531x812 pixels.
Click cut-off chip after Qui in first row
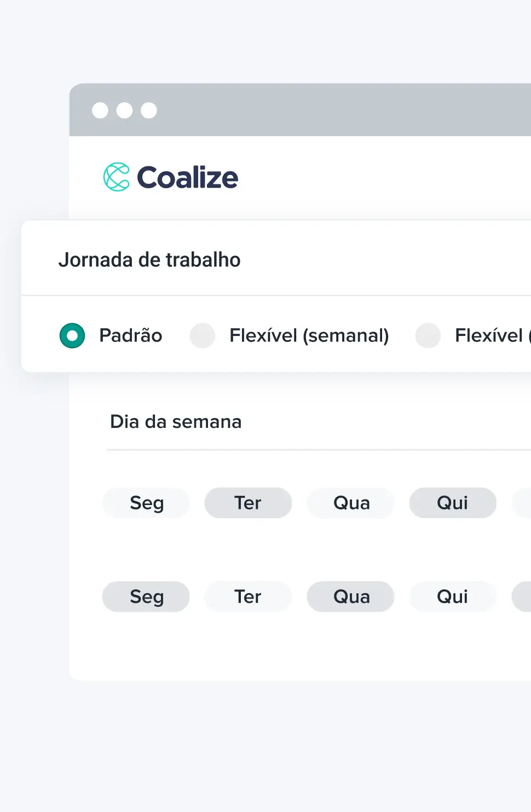pos(523,503)
